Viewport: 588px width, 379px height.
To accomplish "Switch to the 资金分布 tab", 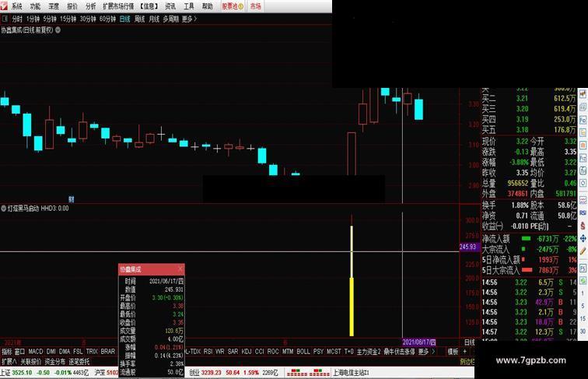I will tap(54, 362).
